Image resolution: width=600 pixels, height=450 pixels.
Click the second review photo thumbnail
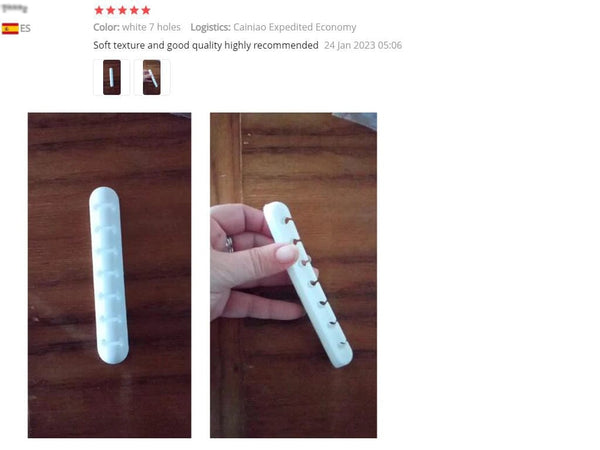point(152,77)
